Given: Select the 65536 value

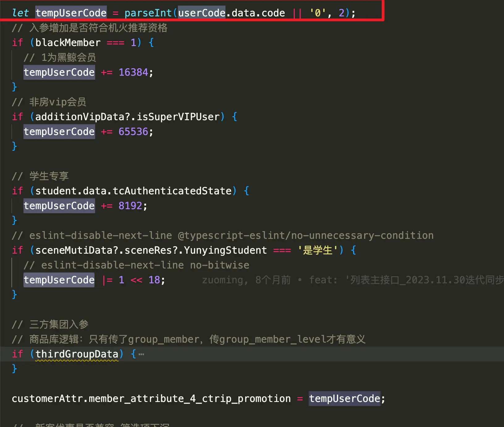Looking at the screenshot, I should (x=133, y=131).
